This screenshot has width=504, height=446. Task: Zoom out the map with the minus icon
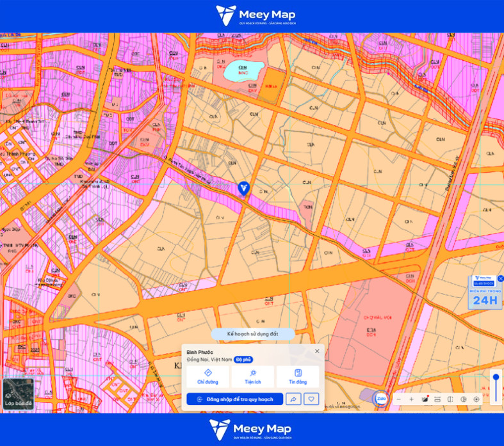(x=399, y=399)
